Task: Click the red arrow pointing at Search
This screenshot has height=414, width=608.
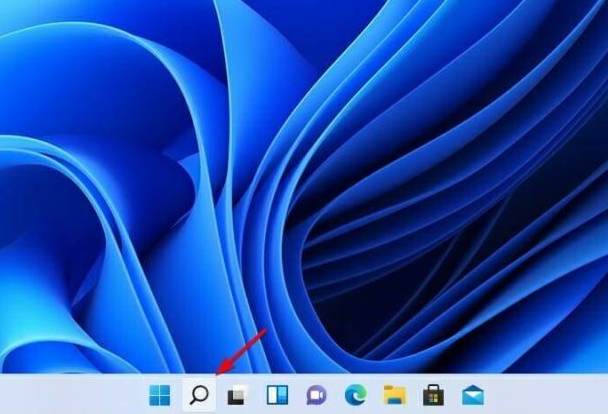Action: 243,352
